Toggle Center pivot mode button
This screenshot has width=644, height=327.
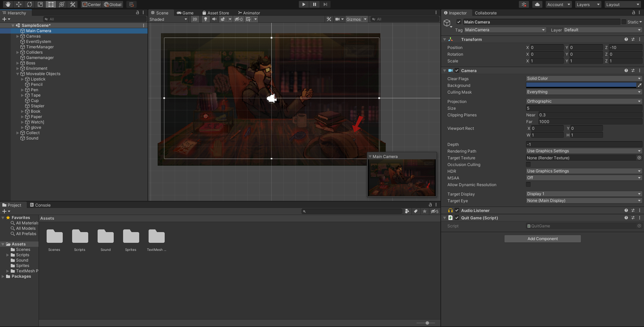click(91, 4)
